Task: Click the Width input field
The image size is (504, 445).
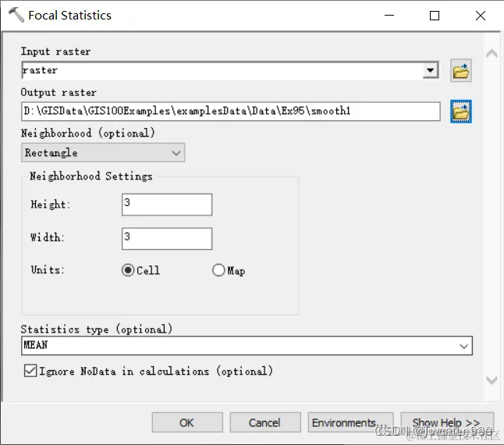Action: click(167, 239)
